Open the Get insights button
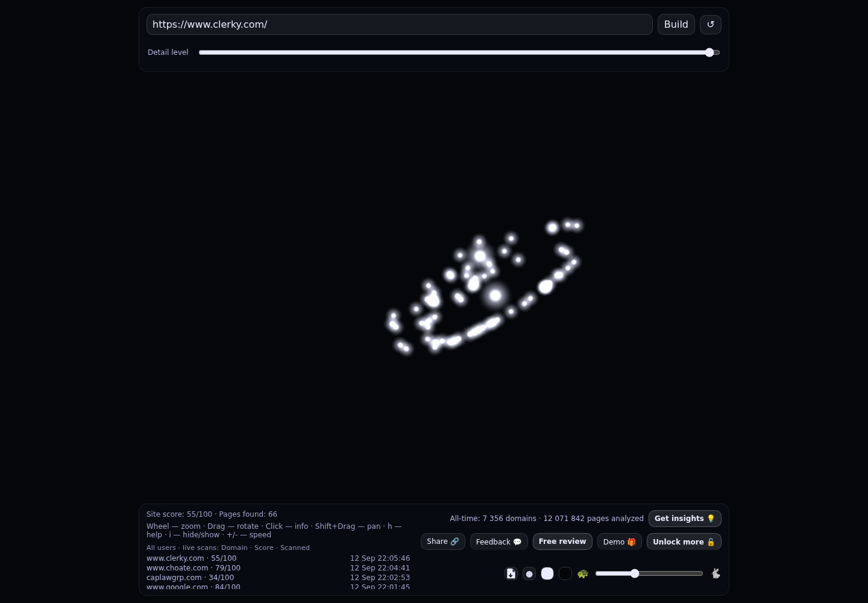Screen dimensions: 868x603 tap(685, 519)
